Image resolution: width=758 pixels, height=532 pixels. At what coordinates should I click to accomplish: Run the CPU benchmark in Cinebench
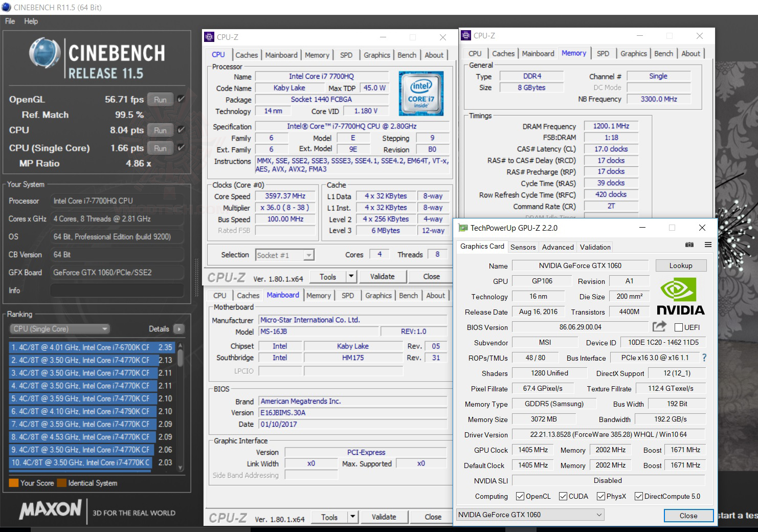160,130
